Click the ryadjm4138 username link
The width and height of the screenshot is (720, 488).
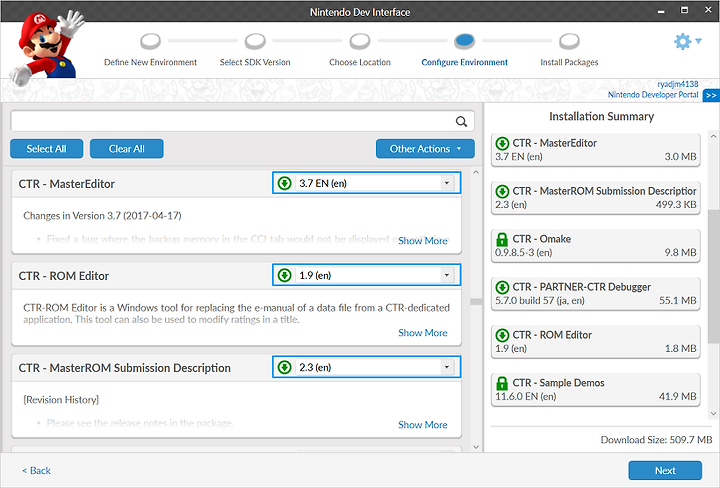tap(678, 84)
